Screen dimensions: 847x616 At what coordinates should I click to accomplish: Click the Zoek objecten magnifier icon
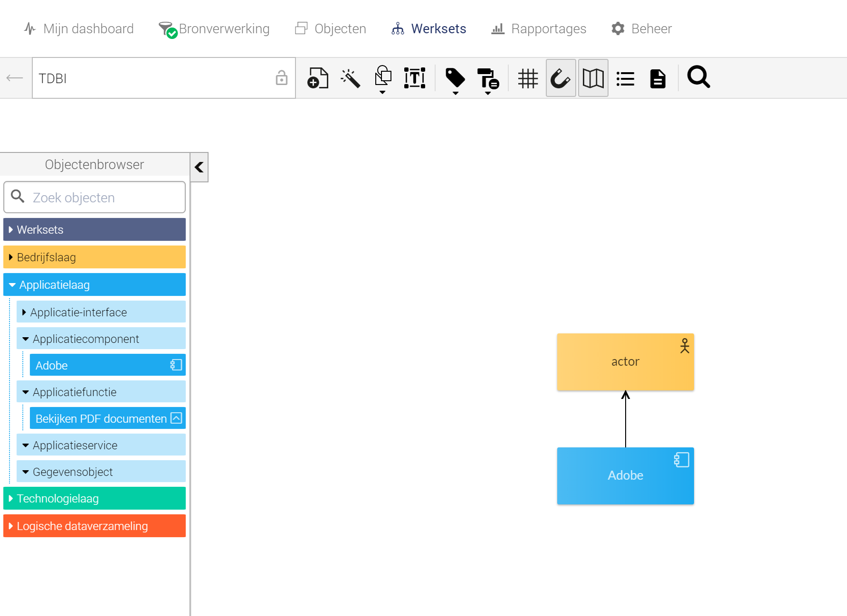(x=18, y=196)
